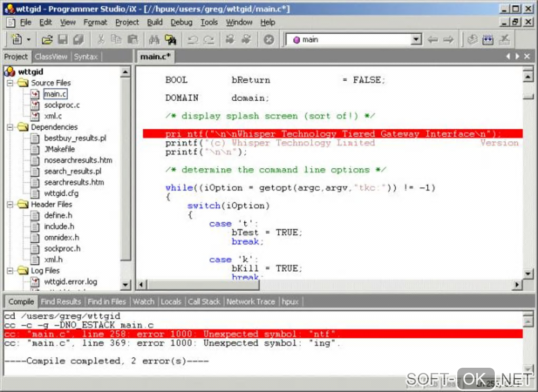Select define.h header file
This screenshot has width=538, height=392.
(x=59, y=215)
